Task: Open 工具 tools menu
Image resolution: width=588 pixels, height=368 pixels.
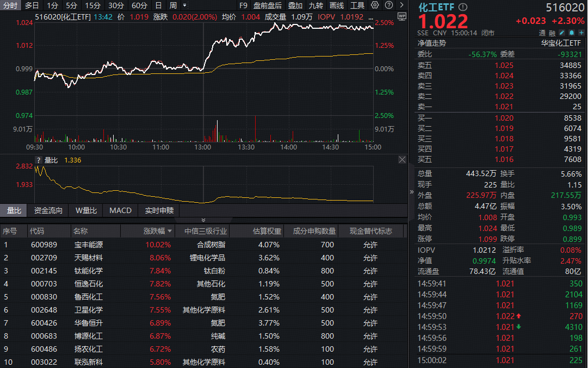Action: click(x=357, y=5)
